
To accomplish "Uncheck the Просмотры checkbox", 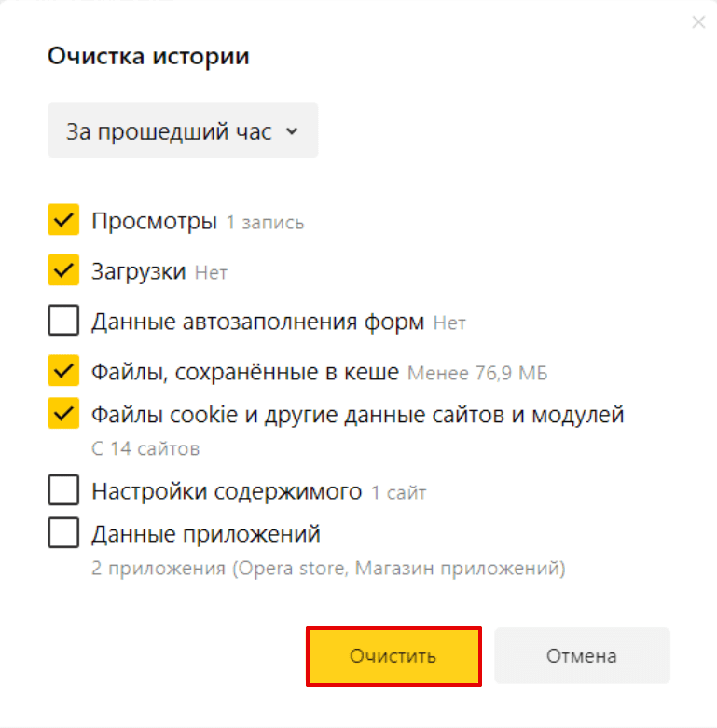I will pos(63,220).
